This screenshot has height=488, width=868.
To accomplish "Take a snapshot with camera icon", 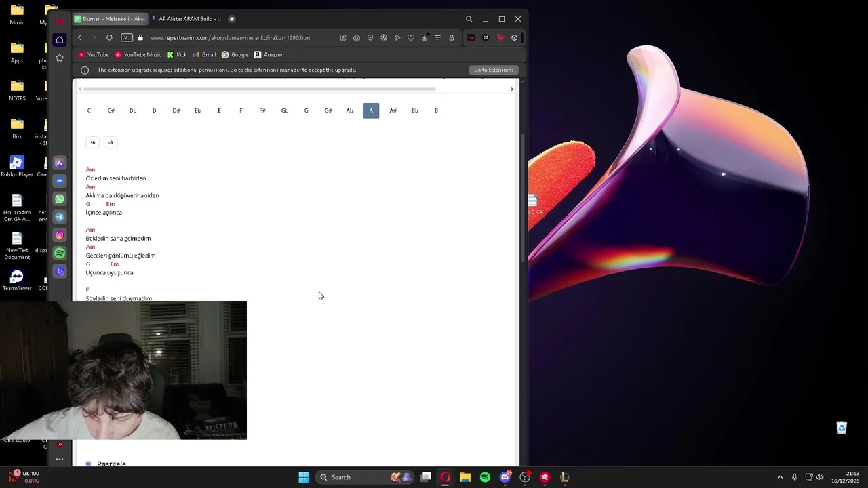I will 357,37.
